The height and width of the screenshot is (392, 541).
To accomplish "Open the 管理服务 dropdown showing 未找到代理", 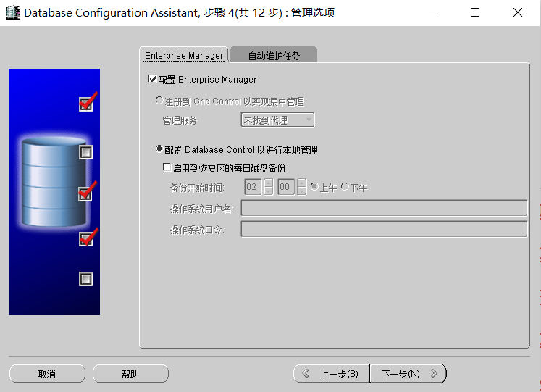I will [x=277, y=120].
